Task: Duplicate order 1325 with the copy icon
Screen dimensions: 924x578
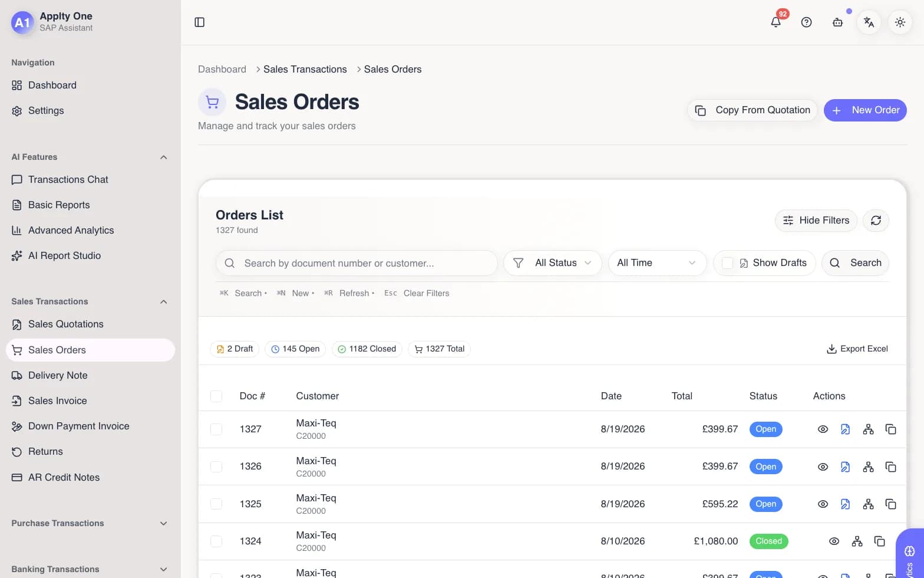Action: click(x=890, y=504)
